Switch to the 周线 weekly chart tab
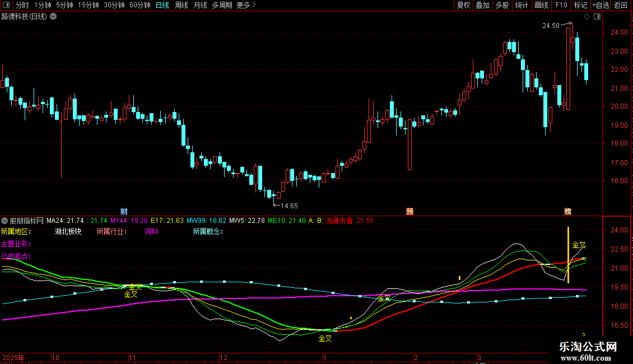Screen dimensions: 633x364 [x=181, y=5]
